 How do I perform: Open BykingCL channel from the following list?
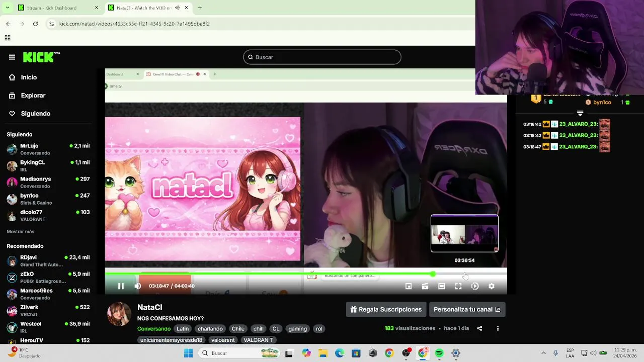(x=48, y=166)
